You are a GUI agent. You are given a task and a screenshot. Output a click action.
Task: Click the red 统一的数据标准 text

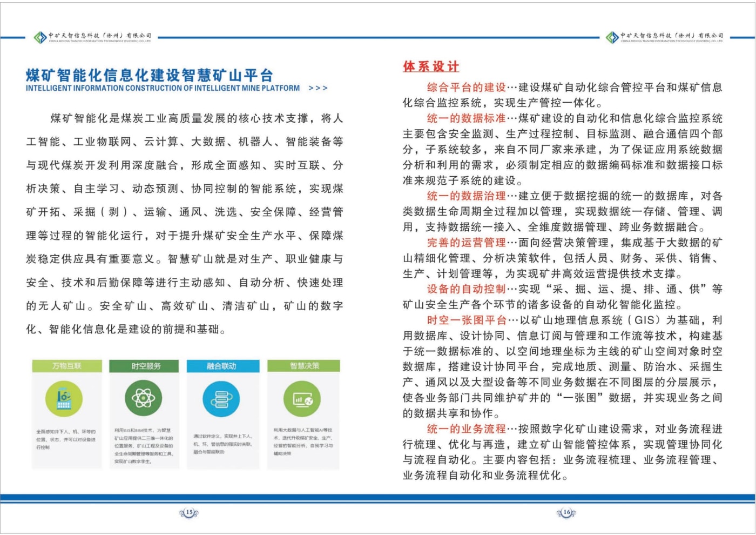coord(466,118)
